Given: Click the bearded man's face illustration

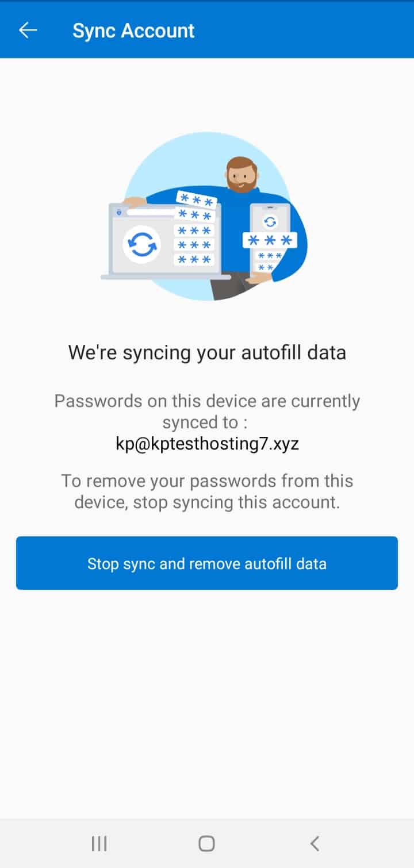Looking at the screenshot, I should (241, 175).
